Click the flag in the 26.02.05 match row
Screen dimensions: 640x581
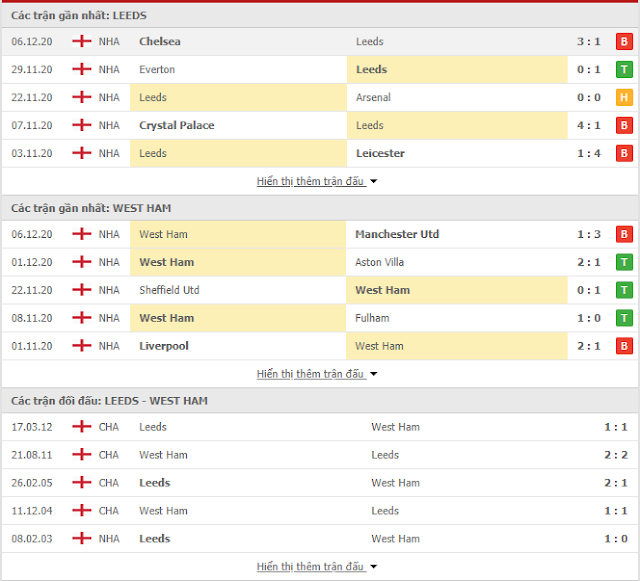coord(82,483)
